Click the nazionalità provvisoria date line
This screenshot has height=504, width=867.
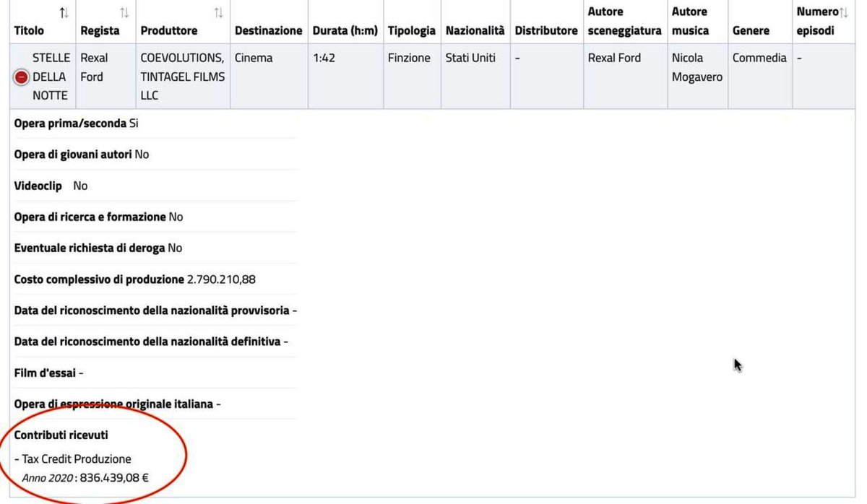pos(156,310)
